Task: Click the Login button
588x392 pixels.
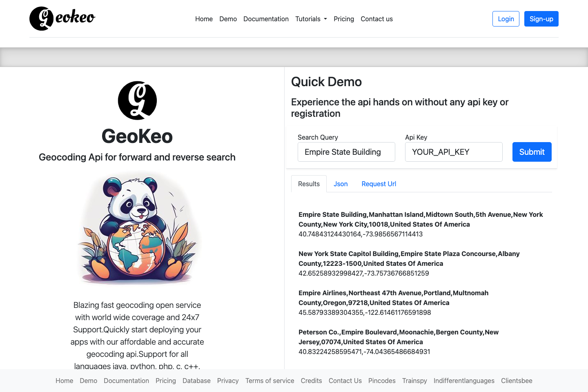Action: pos(506,19)
